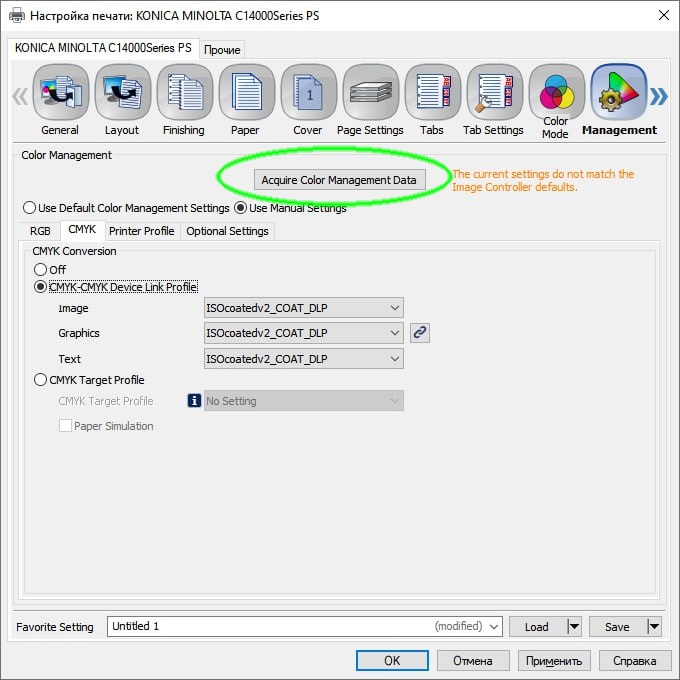
Task: Click the right double-chevron scroll arrow
Action: [x=659, y=97]
